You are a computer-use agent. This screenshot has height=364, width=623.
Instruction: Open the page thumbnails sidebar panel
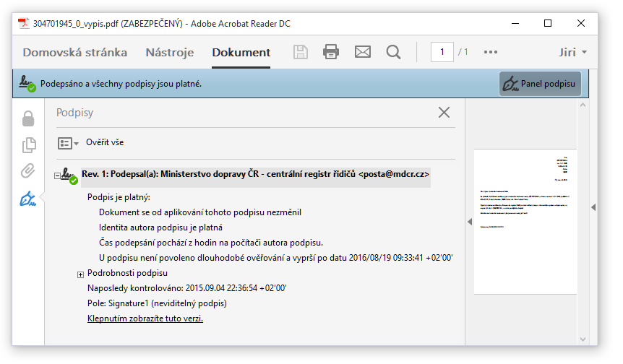pyautogui.click(x=28, y=145)
